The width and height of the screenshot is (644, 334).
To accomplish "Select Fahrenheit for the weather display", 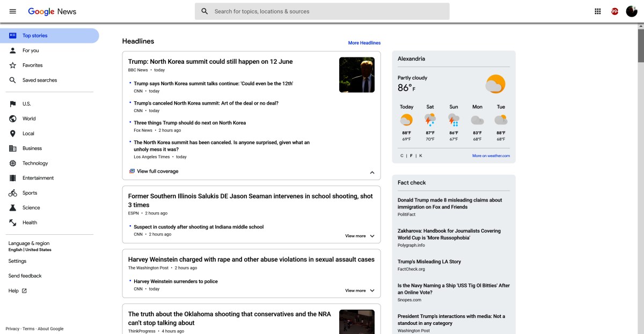I will (411, 155).
